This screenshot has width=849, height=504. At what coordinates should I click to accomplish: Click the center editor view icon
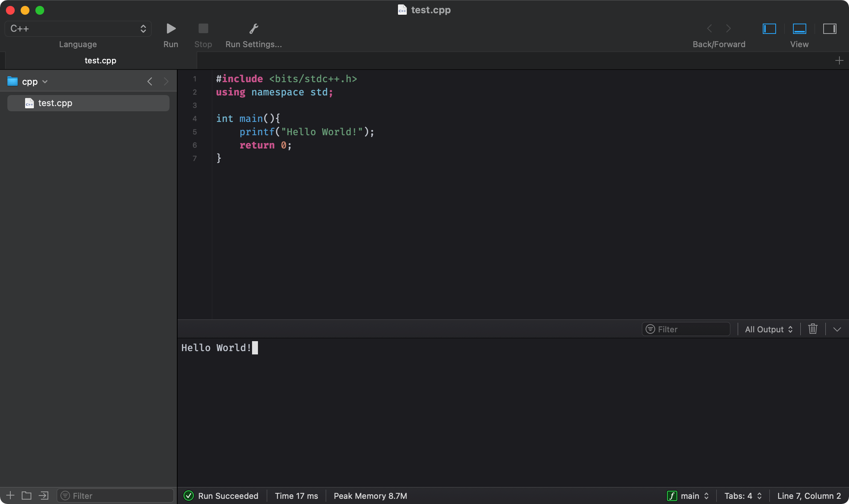point(800,28)
